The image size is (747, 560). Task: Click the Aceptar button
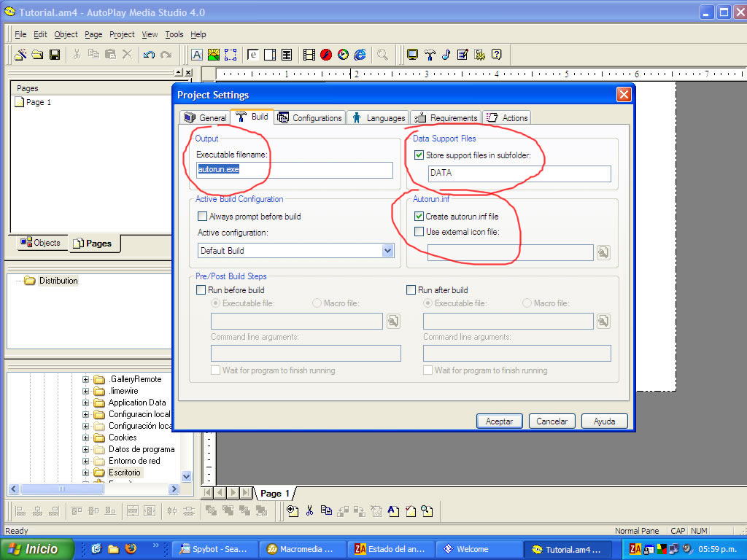click(x=499, y=421)
